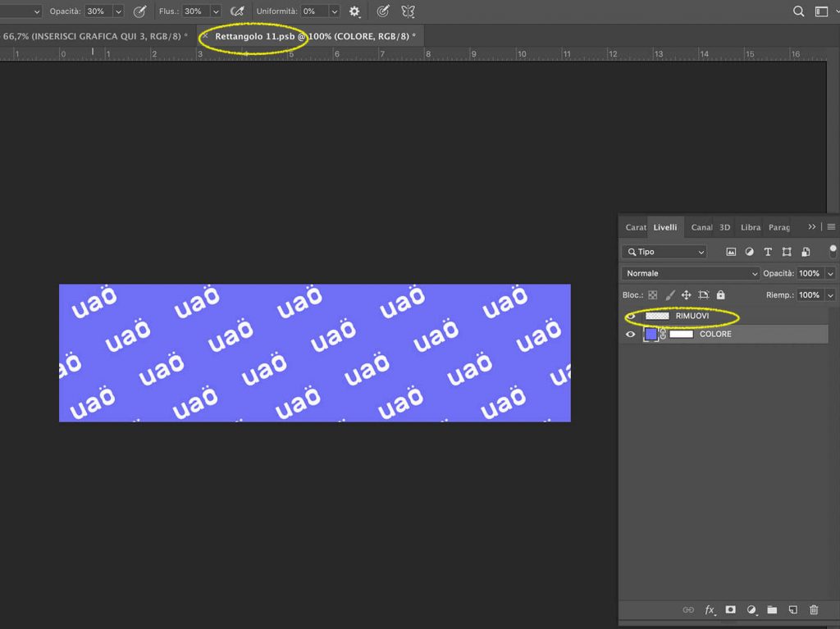840x629 pixels.
Task: Lock all with the padlock icon
Action: pos(720,295)
